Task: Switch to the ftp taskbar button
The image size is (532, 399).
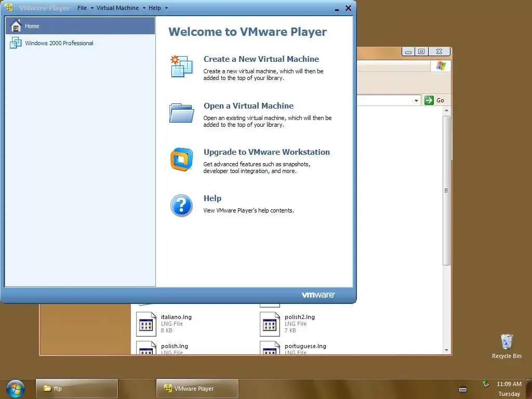Action: coord(77,389)
